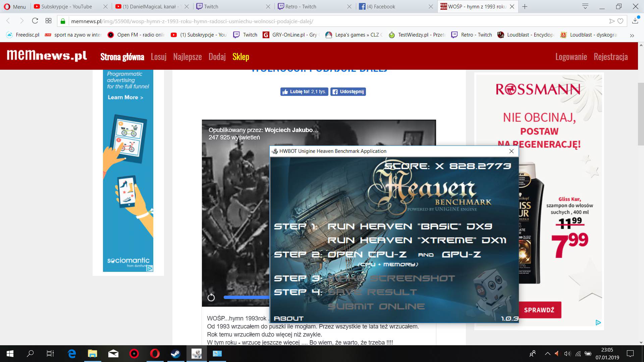Open 'sport na zywo w inter' bookmark
This screenshot has width=644, height=362.
point(73,35)
